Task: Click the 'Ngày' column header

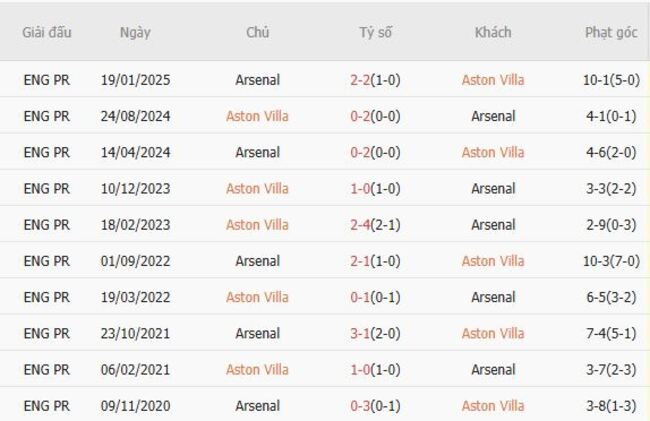Action: click(135, 32)
